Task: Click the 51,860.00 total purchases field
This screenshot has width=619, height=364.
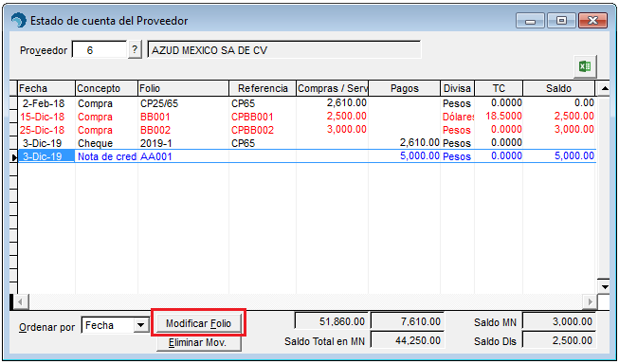Action: (331, 321)
